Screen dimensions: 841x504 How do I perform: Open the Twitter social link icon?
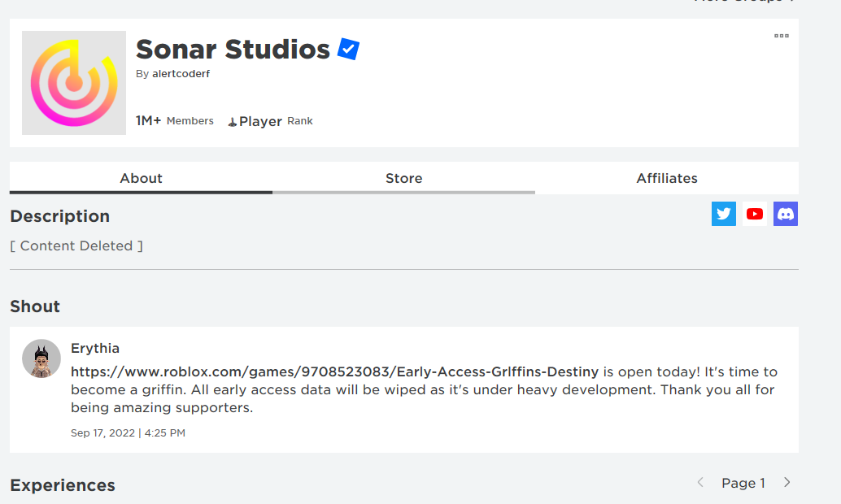[x=723, y=214]
